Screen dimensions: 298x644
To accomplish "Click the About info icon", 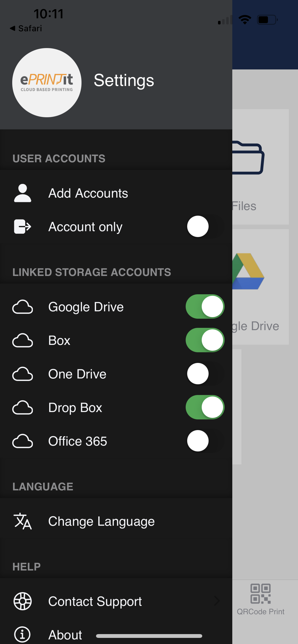I will (23, 634).
